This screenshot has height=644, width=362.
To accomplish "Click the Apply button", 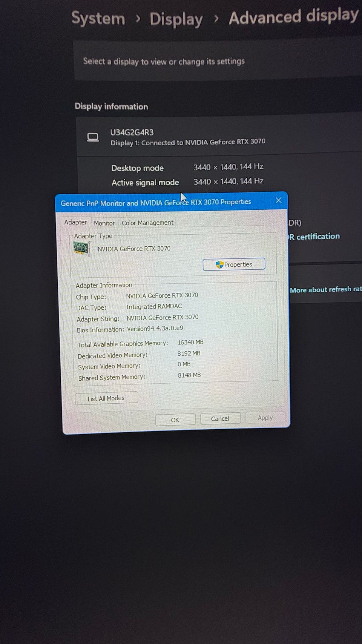I will point(265,418).
